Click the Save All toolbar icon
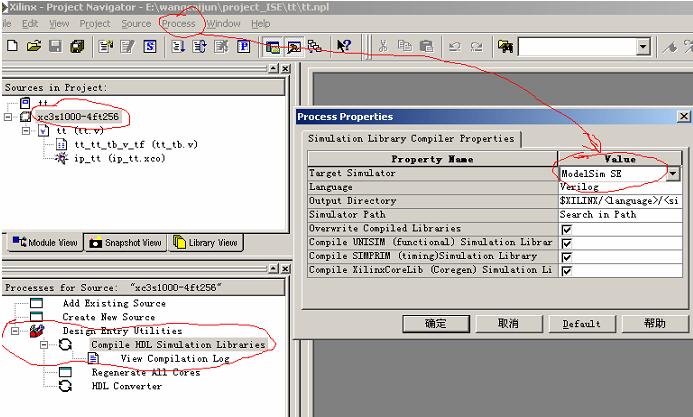Image resolution: width=693 pixels, height=417 pixels. (x=77, y=45)
